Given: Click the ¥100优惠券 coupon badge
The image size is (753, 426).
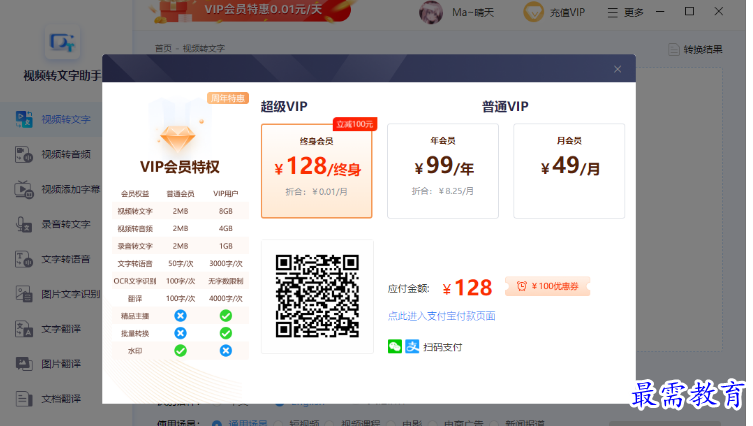Looking at the screenshot, I should tap(547, 286).
